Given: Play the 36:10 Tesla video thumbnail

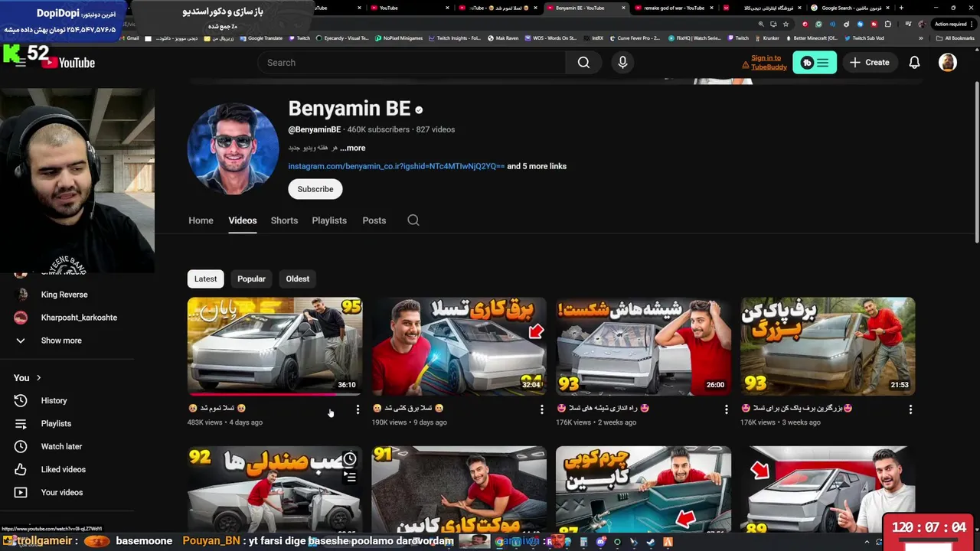Looking at the screenshot, I should (x=275, y=346).
